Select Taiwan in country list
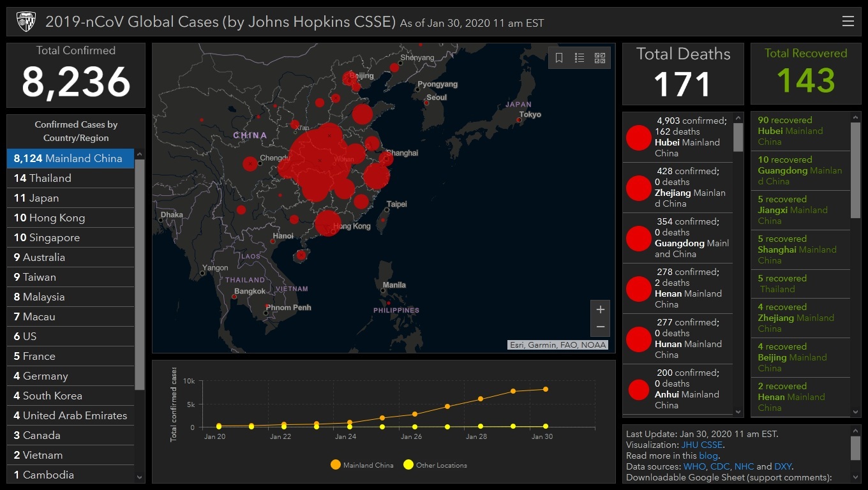868x490 pixels. click(70, 277)
